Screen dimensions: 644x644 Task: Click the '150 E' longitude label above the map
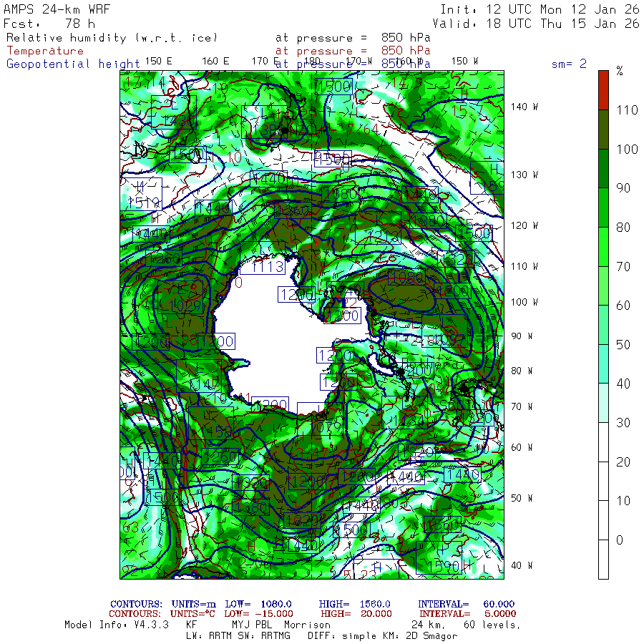tap(159, 62)
